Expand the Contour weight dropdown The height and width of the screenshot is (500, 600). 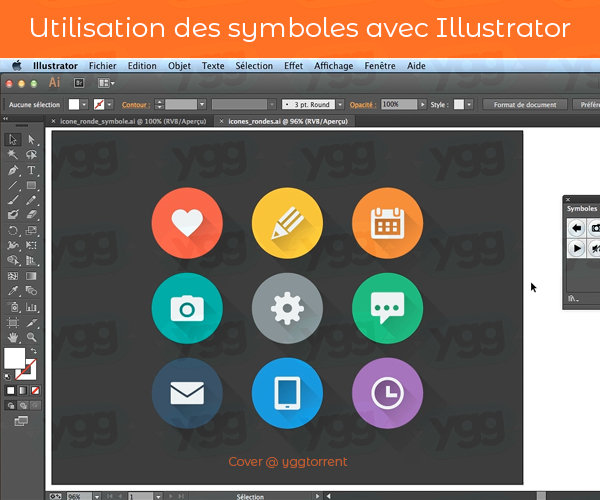click(202, 104)
